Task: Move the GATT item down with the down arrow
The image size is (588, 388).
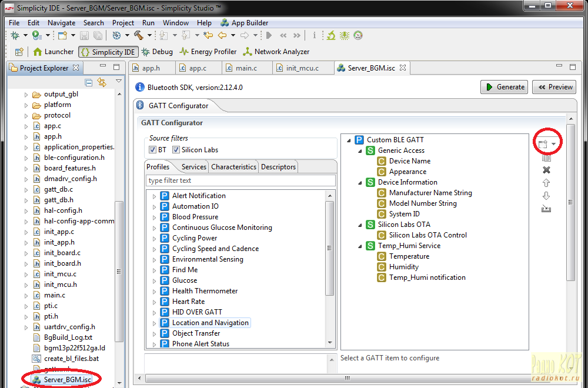Action: pos(546,196)
